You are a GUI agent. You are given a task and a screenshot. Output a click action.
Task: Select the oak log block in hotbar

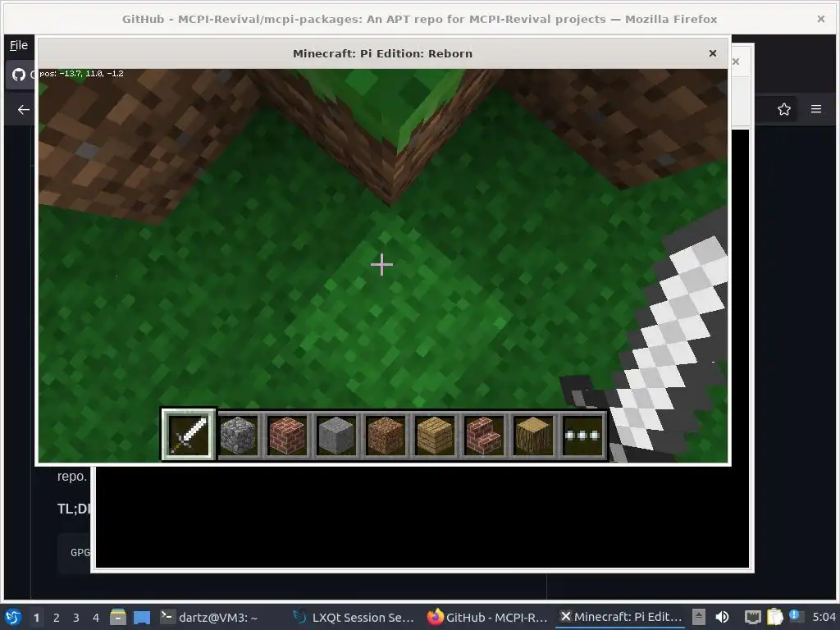tap(533, 435)
